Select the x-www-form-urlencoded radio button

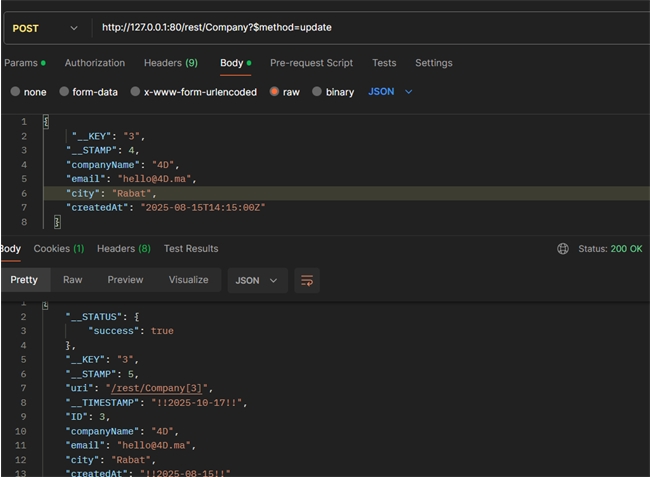pos(135,92)
